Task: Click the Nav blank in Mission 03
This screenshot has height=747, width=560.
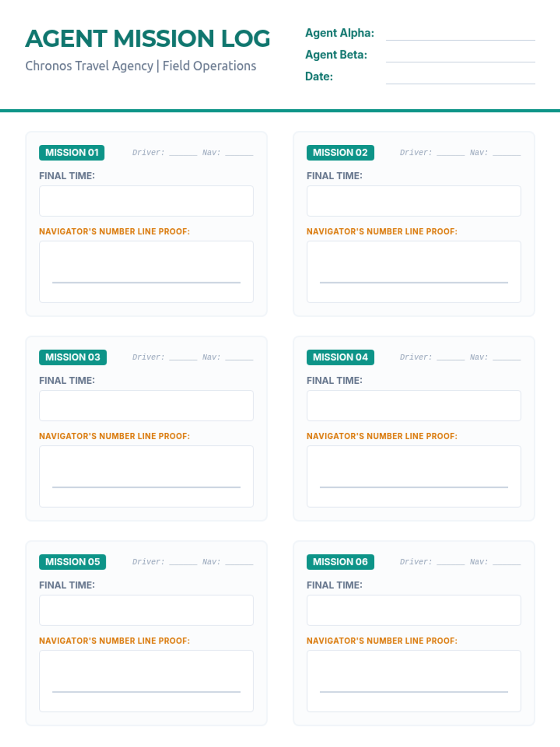Action: click(239, 357)
